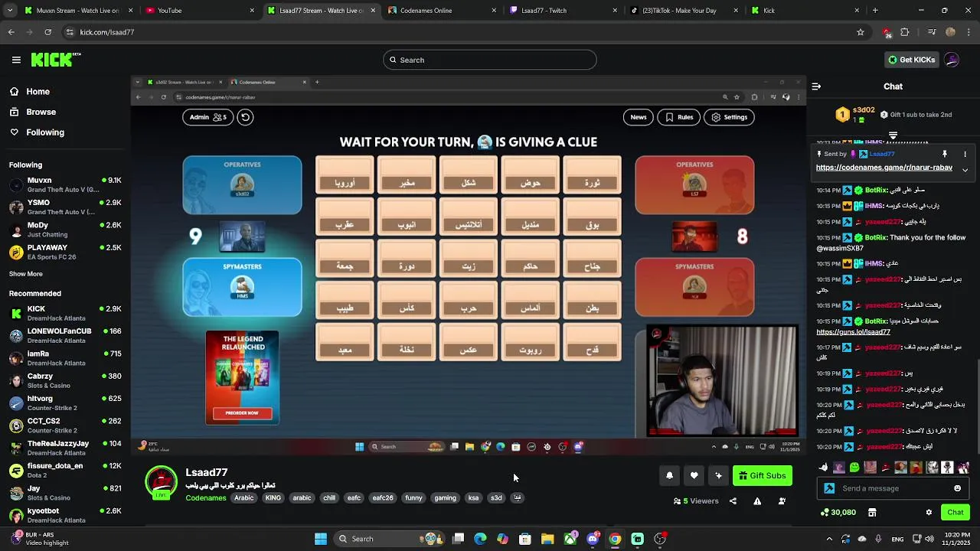Click the 5 Viewers count
Viewport: 980px width, 551px height.
click(x=696, y=501)
